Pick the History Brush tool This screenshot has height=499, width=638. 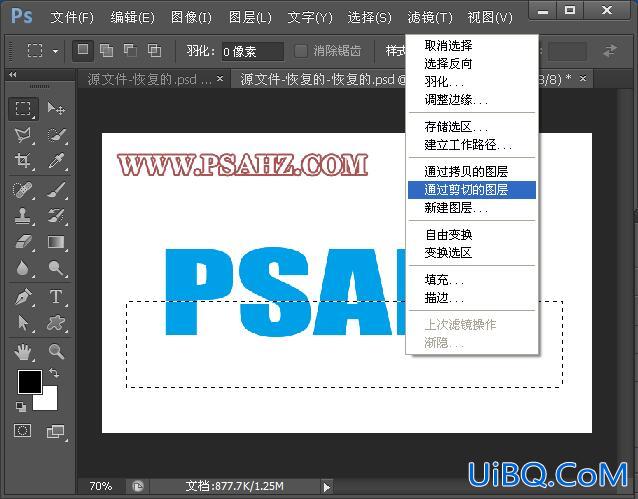56,216
